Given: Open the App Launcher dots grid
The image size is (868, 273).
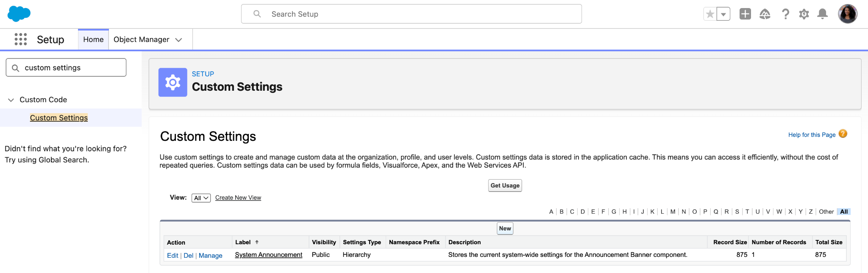Looking at the screenshot, I should tap(20, 39).
